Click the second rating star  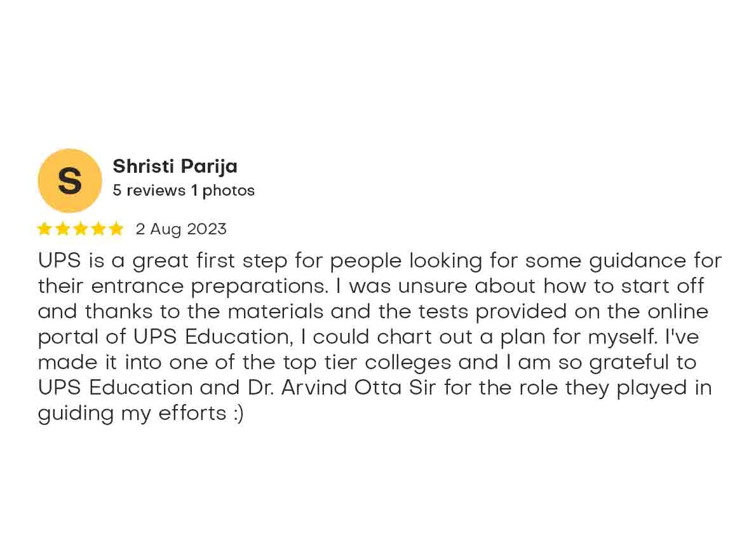pos(62,229)
